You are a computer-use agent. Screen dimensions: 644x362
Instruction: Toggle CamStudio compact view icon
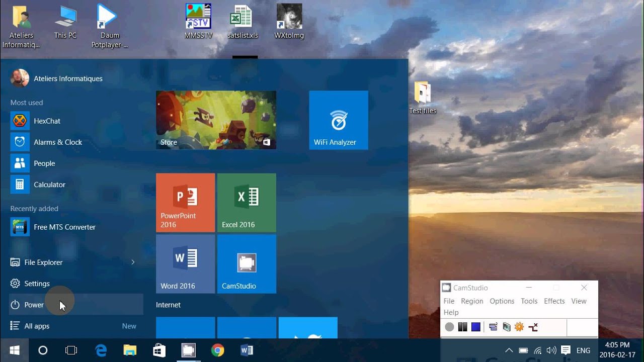493,327
